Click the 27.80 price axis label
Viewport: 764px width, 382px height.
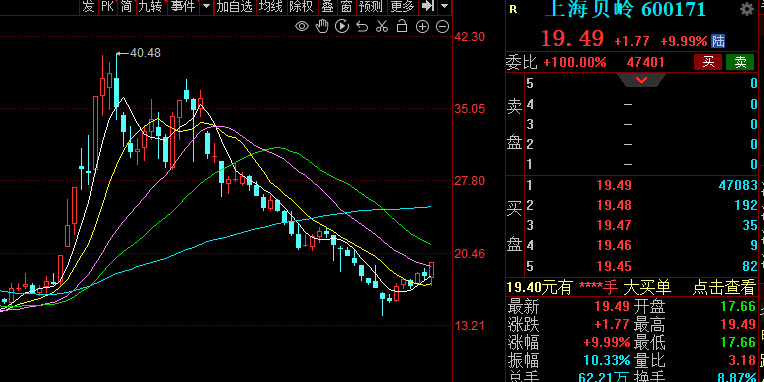pyautogui.click(x=470, y=181)
